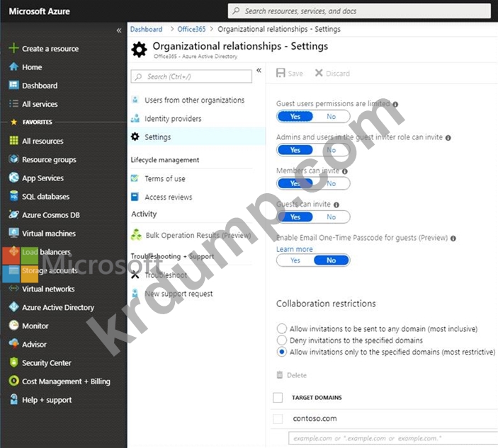Click the Security Center shield icon
The width and height of the screenshot is (498, 448).
[13, 363]
